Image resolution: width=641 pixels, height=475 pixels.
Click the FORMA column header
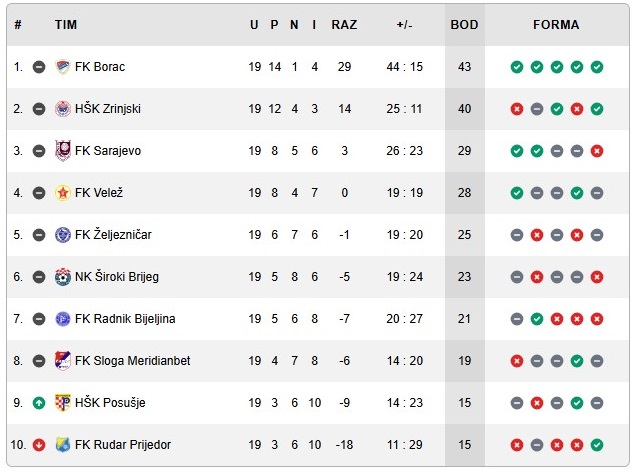[x=556, y=25]
